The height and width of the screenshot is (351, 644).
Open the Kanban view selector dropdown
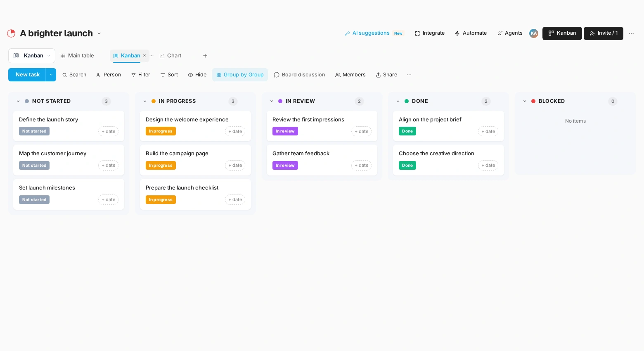(x=32, y=56)
